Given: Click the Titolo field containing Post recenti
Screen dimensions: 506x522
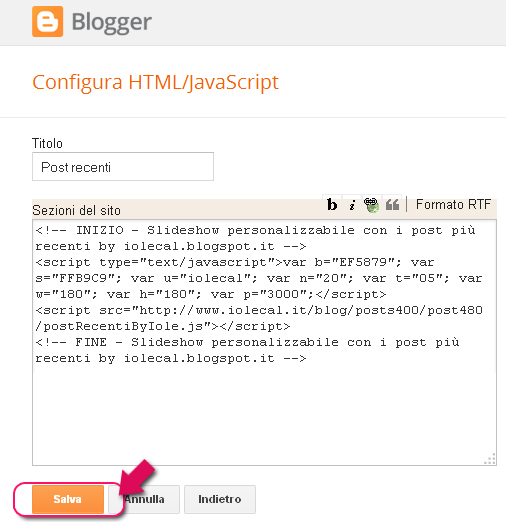Looking at the screenshot, I should coord(123,167).
